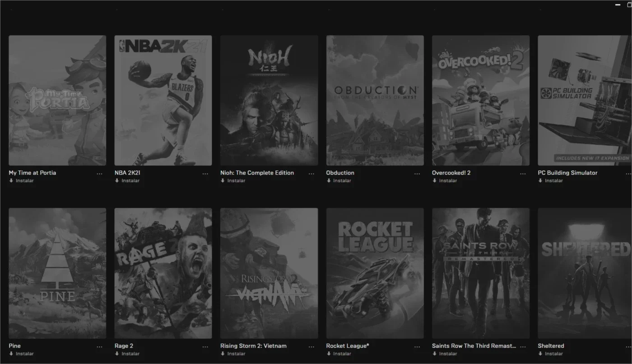
Task: Open the options menu for My Time at Portia
Action: 99,174
